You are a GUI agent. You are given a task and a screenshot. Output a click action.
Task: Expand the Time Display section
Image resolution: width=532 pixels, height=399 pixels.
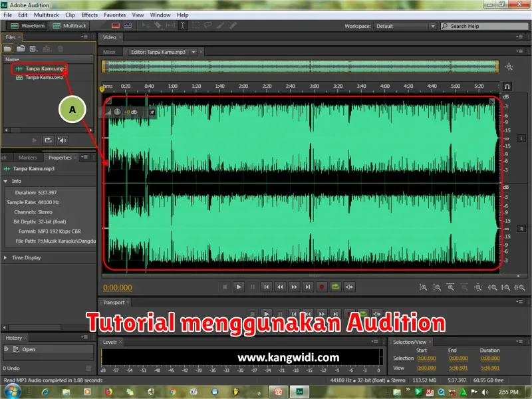click(5, 257)
